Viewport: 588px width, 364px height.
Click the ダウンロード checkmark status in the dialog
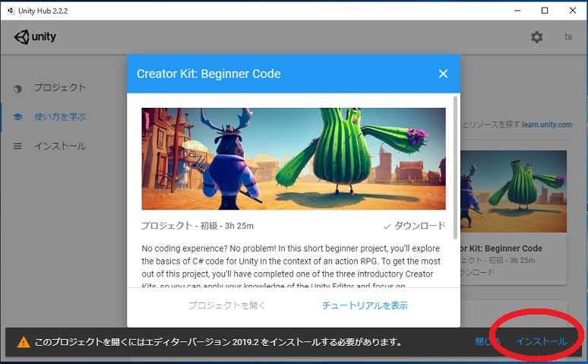[x=414, y=226]
